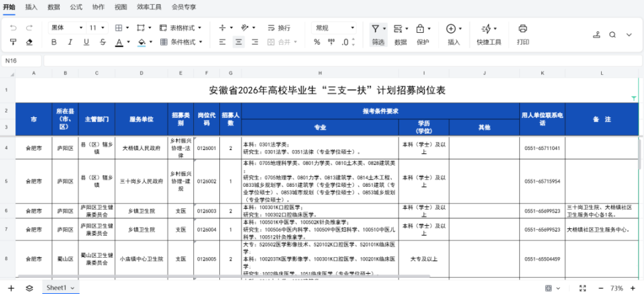The height and width of the screenshot is (294, 644).
Task: Apply thousands separator format
Action: coord(331,42)
